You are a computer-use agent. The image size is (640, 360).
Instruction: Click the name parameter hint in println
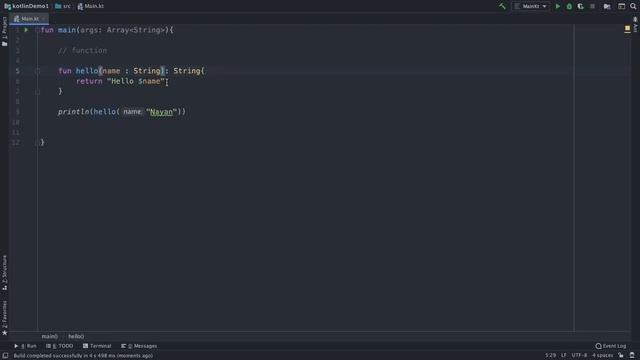click(132, 112)
